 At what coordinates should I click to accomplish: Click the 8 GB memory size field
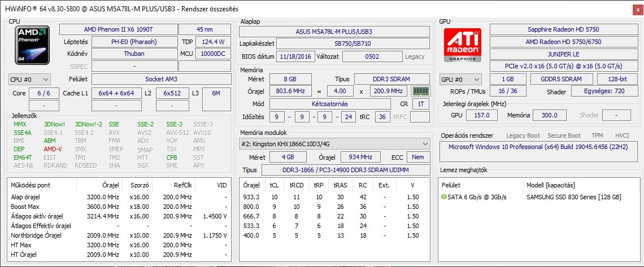coord(291,79)
